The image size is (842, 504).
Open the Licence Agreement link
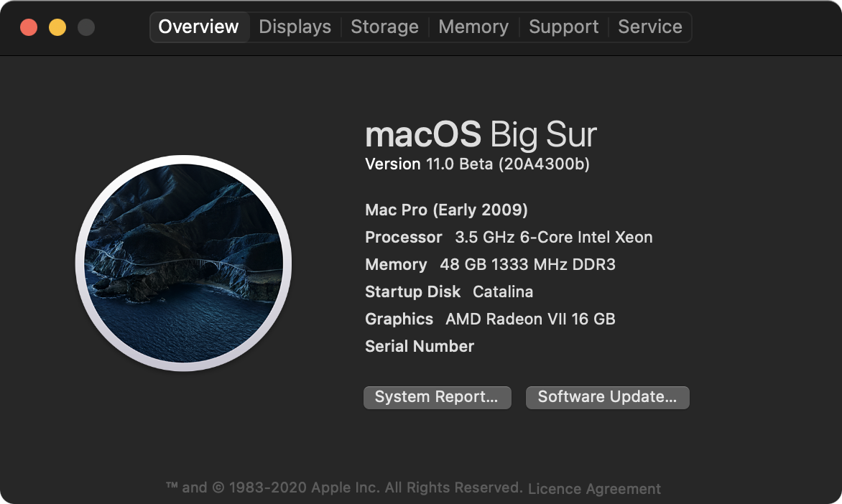(594, 489)
